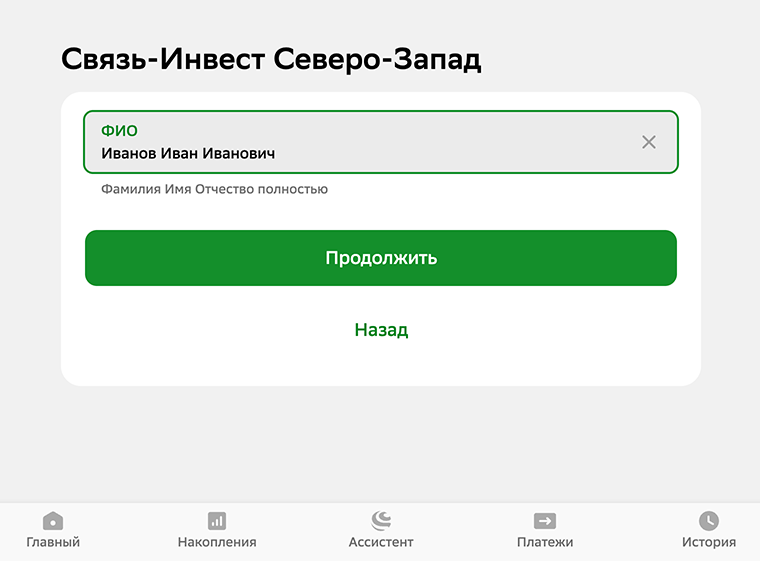Switch to the История tab label
The image size is (760, 561).
click(x=709, y=542)
